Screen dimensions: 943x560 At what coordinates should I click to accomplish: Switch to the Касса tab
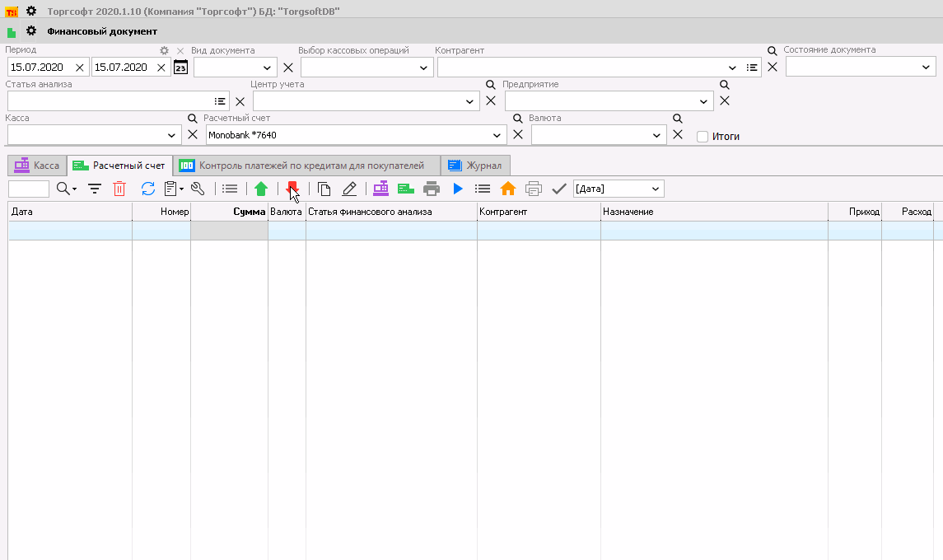37,166
